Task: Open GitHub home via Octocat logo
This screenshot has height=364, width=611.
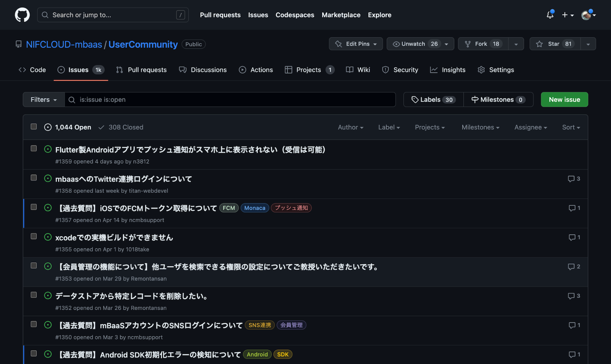Action: coord(22,15)
